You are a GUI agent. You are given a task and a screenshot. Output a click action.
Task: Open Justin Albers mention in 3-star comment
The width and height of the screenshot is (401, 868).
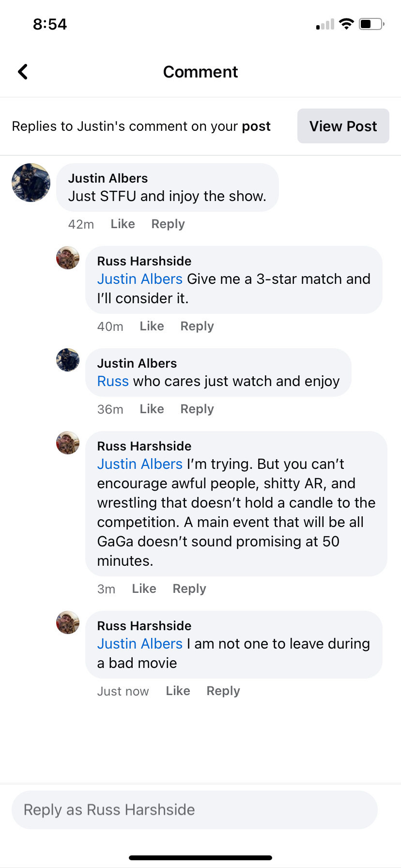coord(139,279)
